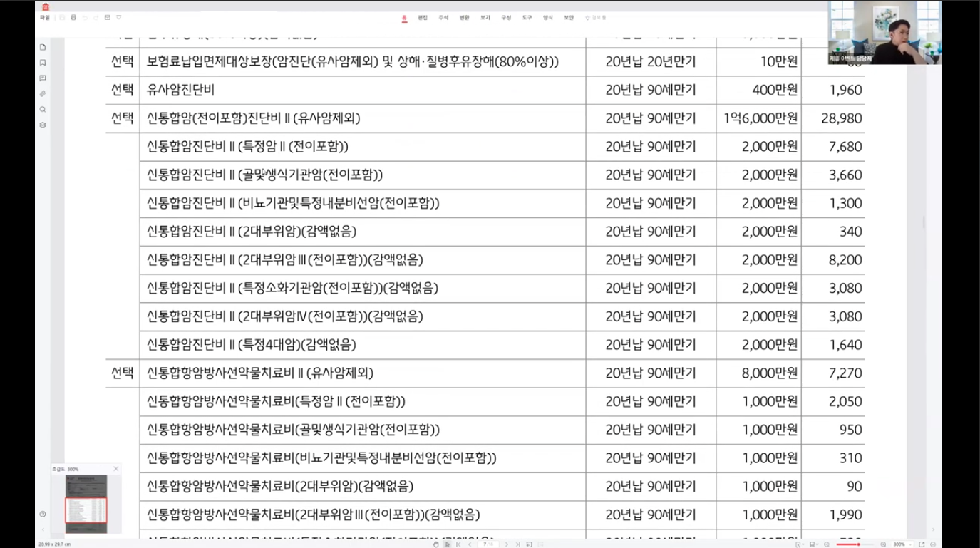Open the layers sidebar panel
The height and width of the screenshot is (548, 980).
coord(43,125)
